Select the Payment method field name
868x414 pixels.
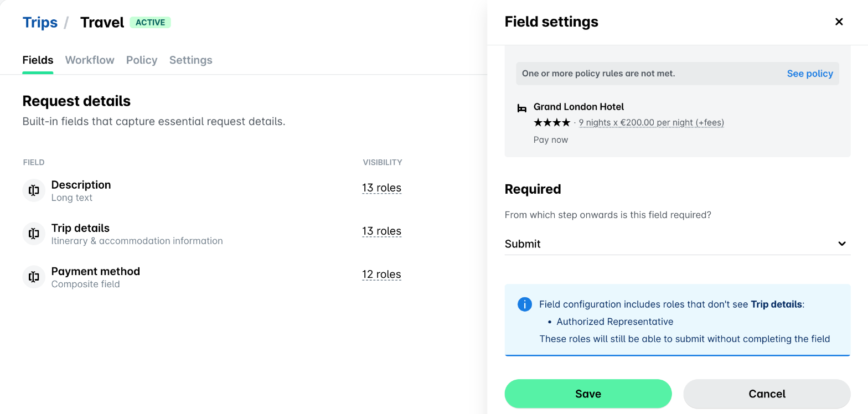[x=96, y=271]
